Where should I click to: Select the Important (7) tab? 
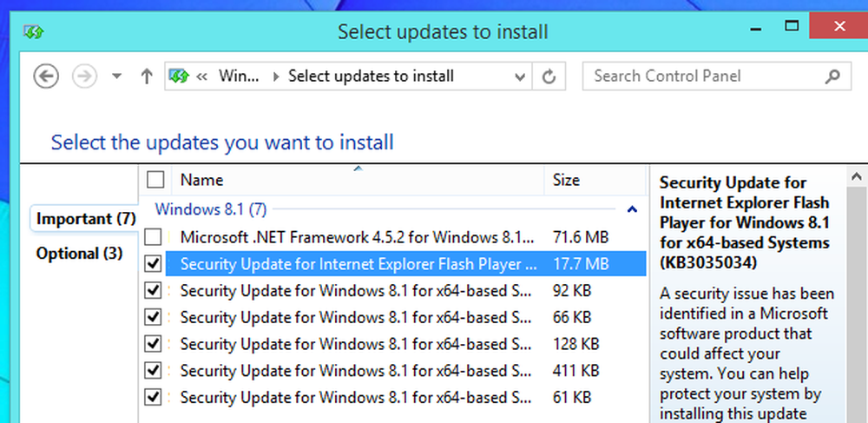pyautogui.click(x=86, y=219)
